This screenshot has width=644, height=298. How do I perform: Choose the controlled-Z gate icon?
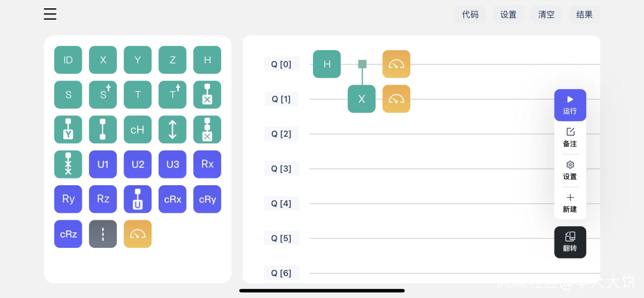tap(103, 130)
